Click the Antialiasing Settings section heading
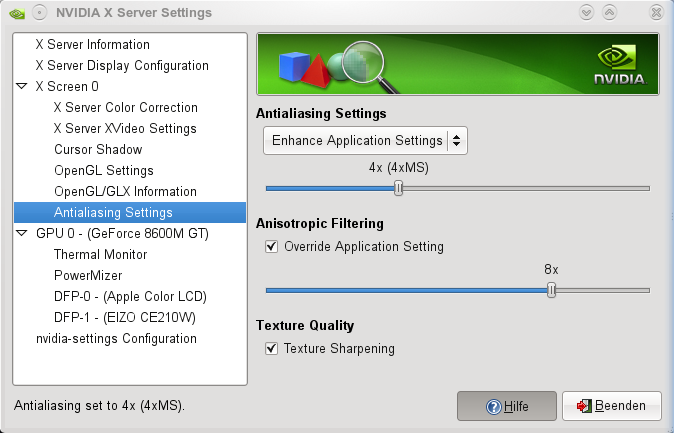This screenshot has width=674, height=433. [321, 114]
